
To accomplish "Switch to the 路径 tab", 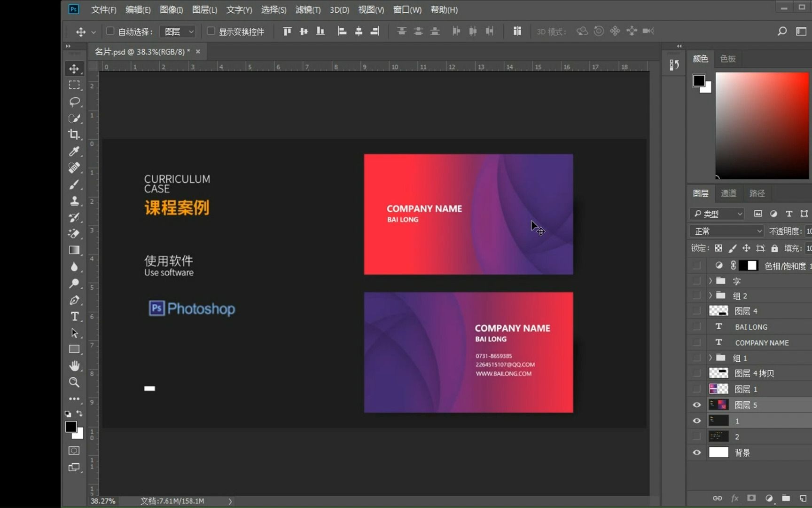I will click(757, 193).
